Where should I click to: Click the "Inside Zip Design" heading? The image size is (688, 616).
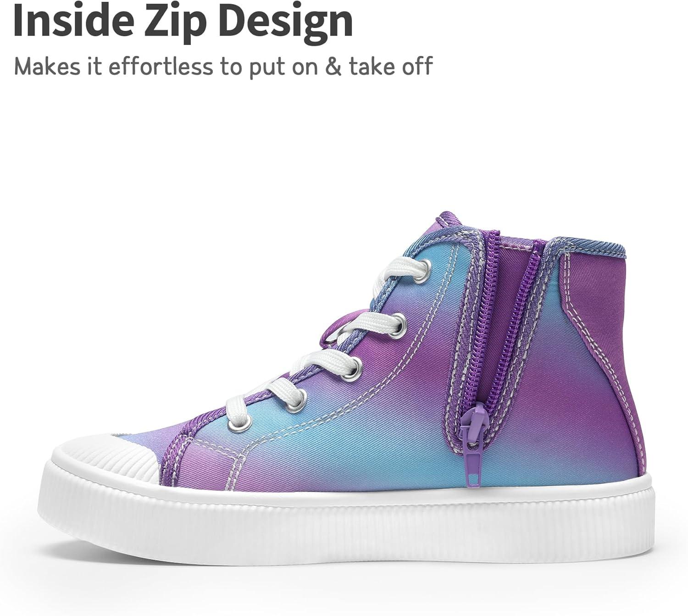pos(183,21)
